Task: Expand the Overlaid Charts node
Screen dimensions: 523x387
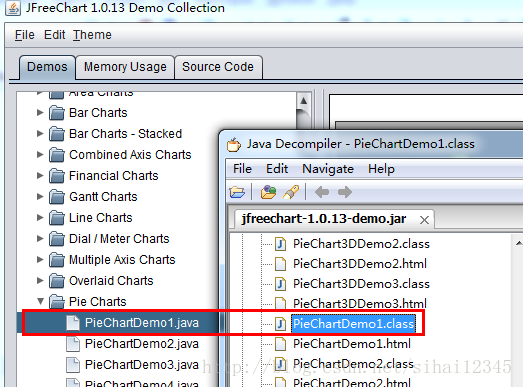Action: coord(40,281)
